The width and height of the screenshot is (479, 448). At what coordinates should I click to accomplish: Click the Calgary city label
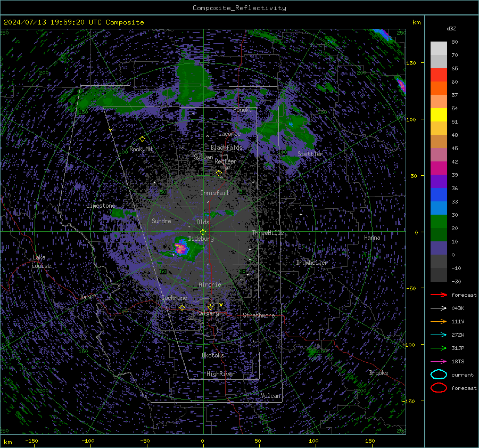pyautogui.click(x=208, y=313)
